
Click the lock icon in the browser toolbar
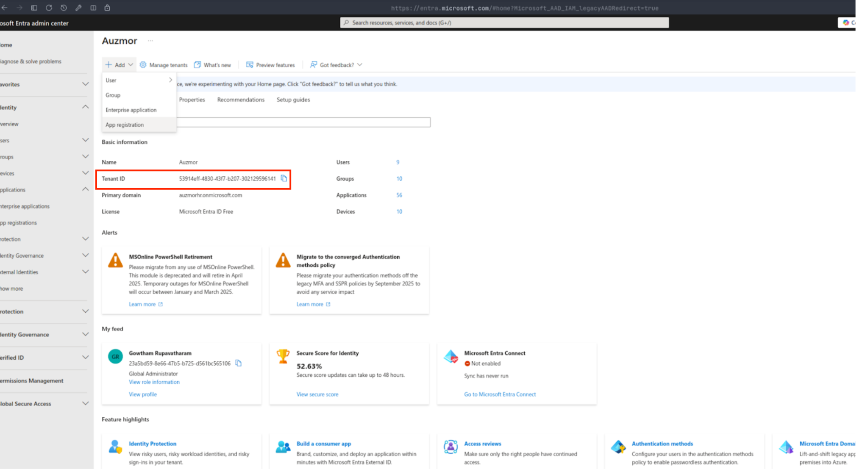pos(107,8)
